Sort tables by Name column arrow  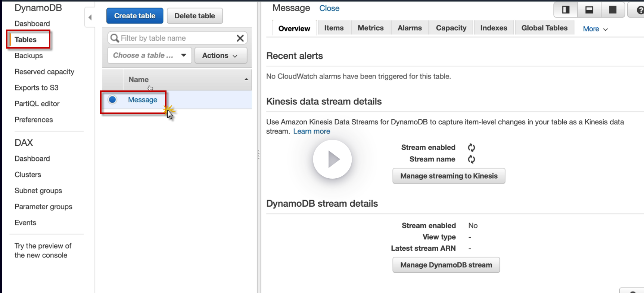click(246, 79)
